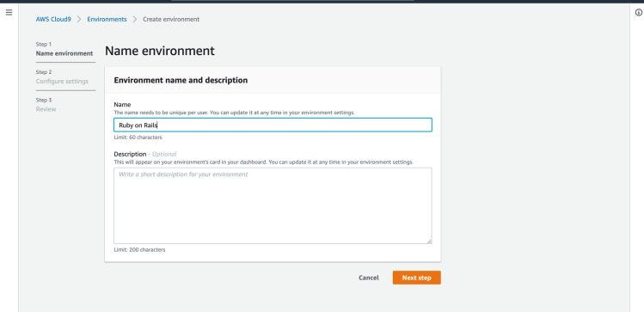Open the Environments breadcrumb link
The width and height of the screenshot is (644, 312).
(107, 19)
